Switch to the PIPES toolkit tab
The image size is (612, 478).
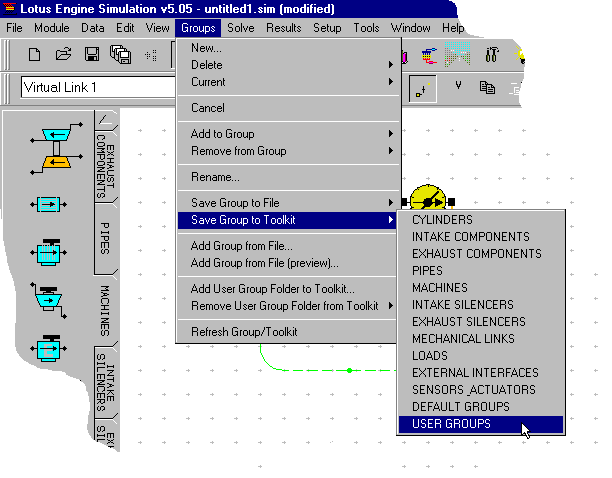tap(105, 238)
